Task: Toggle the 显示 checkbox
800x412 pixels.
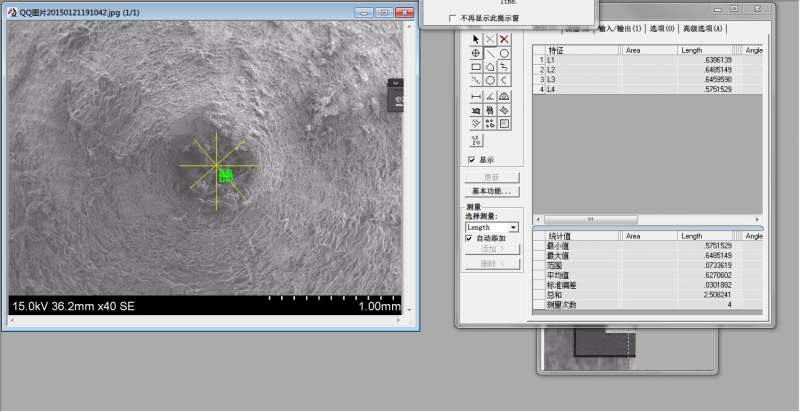Action: point(471,160)
